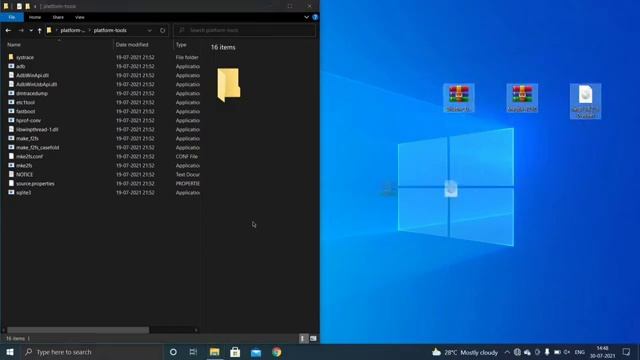
Task: Open the battery status tray icon
Action: 557,352
